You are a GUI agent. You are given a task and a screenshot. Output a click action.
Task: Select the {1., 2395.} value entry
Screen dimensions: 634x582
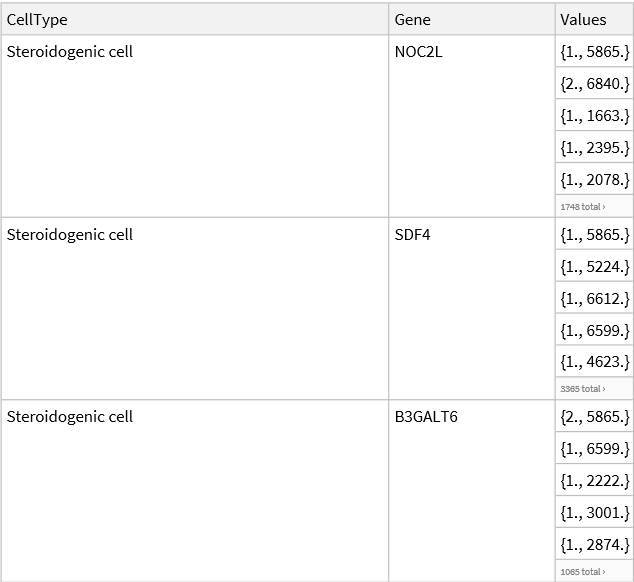pyautogui.click(x=595, y=148)
